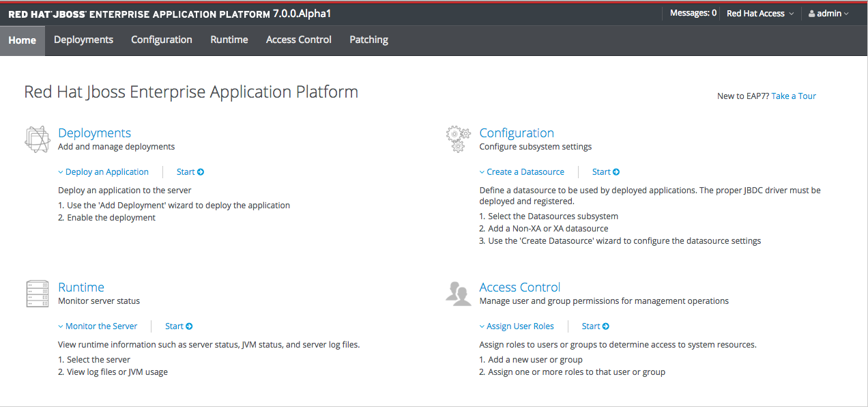Click 'Enable the deployment' step text
Image resolution: width=868 pixels, height=407 pixels.
pos(111,218)
